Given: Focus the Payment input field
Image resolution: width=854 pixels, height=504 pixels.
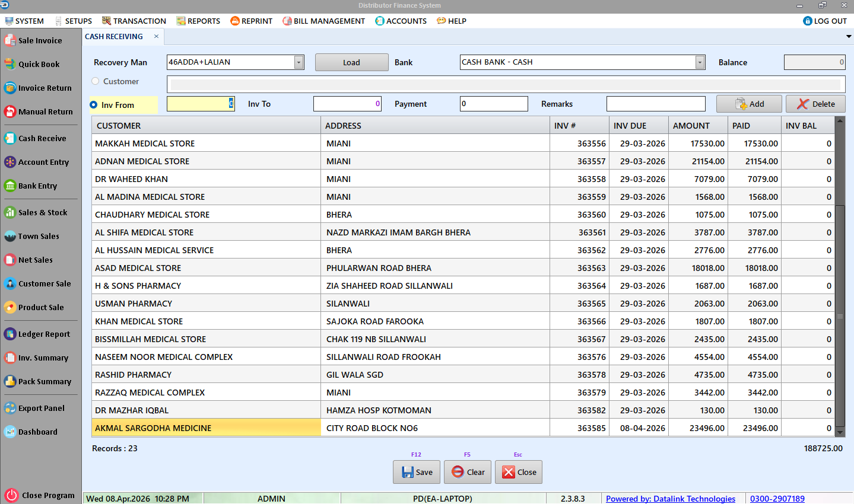Looking at the screenshot, I should 494,104.
